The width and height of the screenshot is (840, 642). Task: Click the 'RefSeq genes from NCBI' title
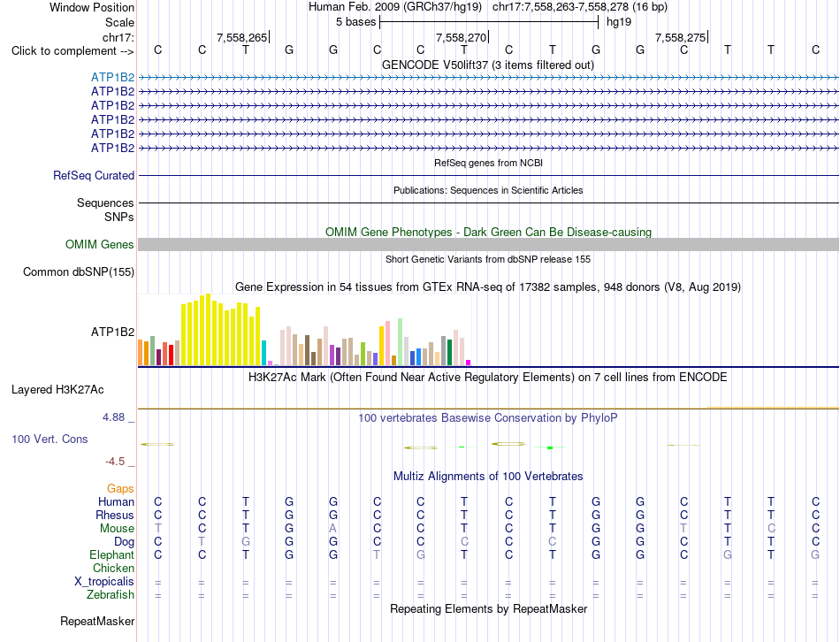click(489, 163)
